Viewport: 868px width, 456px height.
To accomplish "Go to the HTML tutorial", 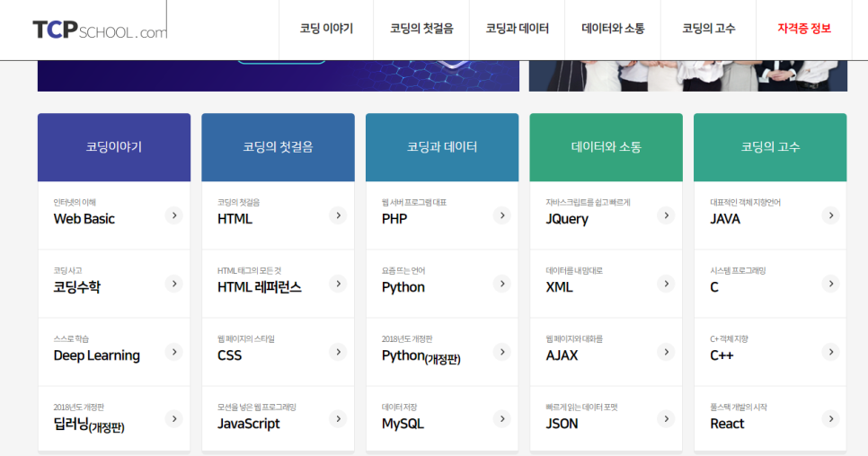I will 235,219.
